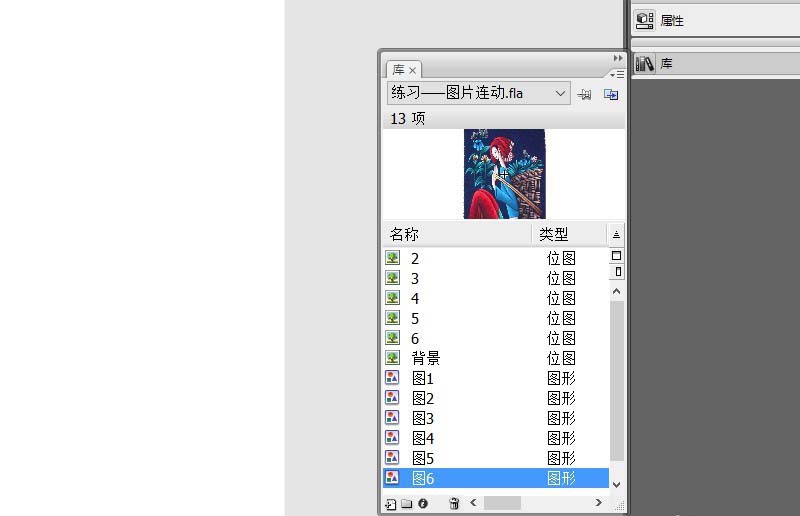800x516 pixels.
Task: Click the horizontal scroll left arrow
Action: click(473, 503)
